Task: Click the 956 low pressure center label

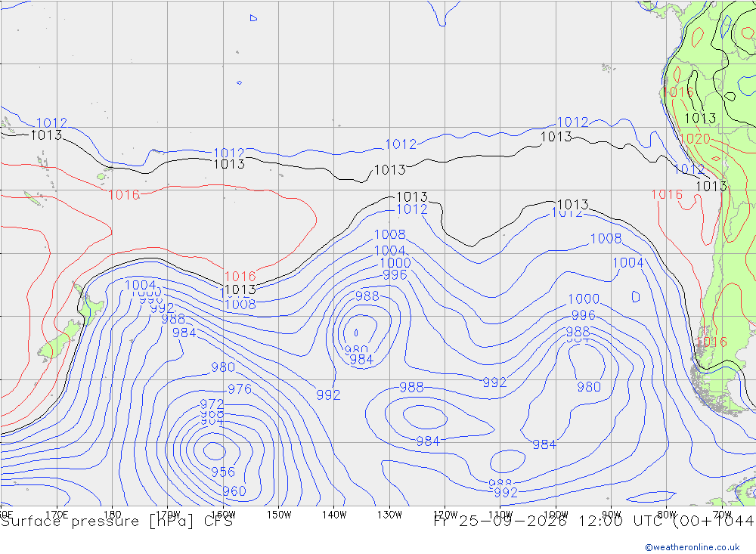Action: [x=223, y=472]
